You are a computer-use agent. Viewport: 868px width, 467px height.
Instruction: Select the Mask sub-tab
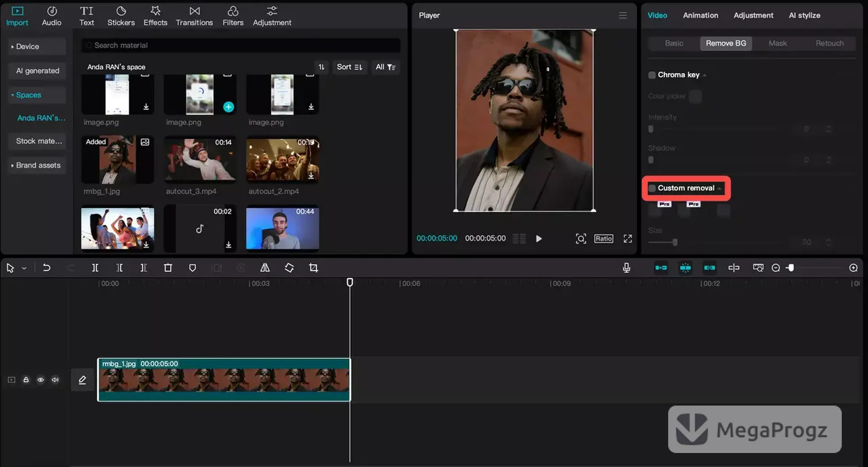[x=778, y=43]
